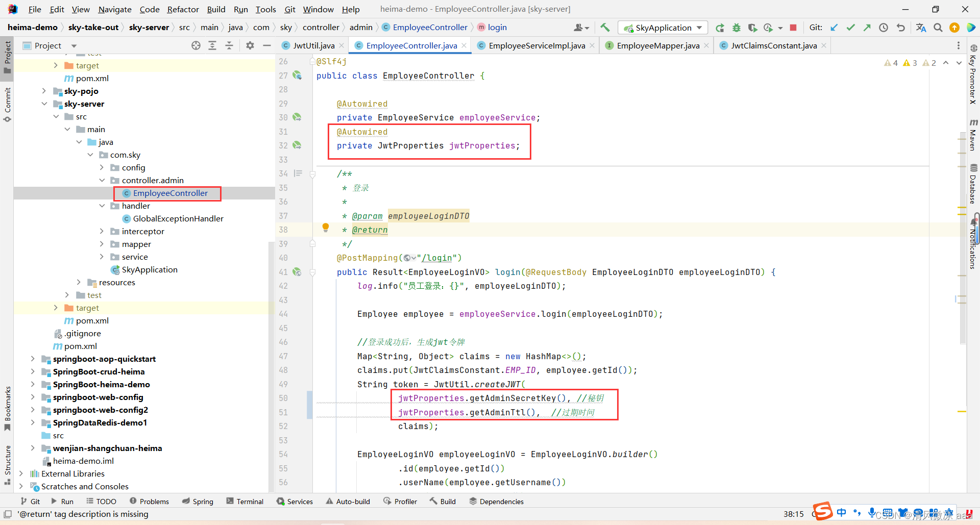
Task: Open Project panel options gear
Action: click(250, 45)
